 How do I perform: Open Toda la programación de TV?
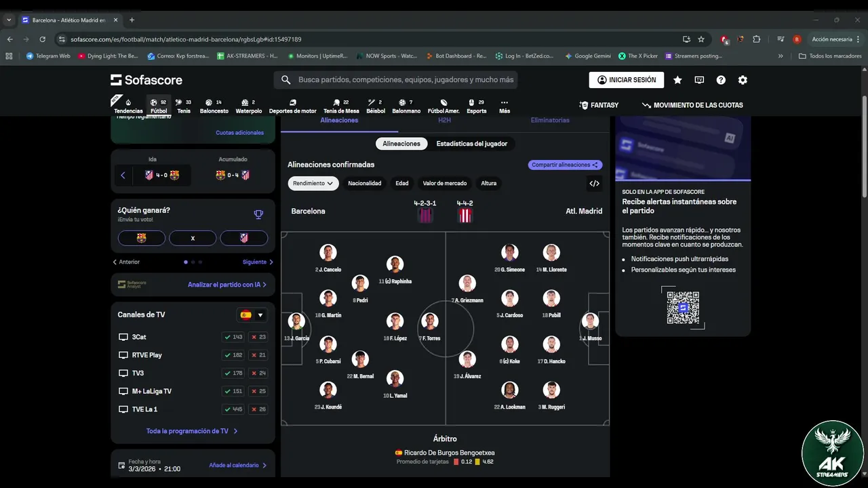[x=193, y=431]
